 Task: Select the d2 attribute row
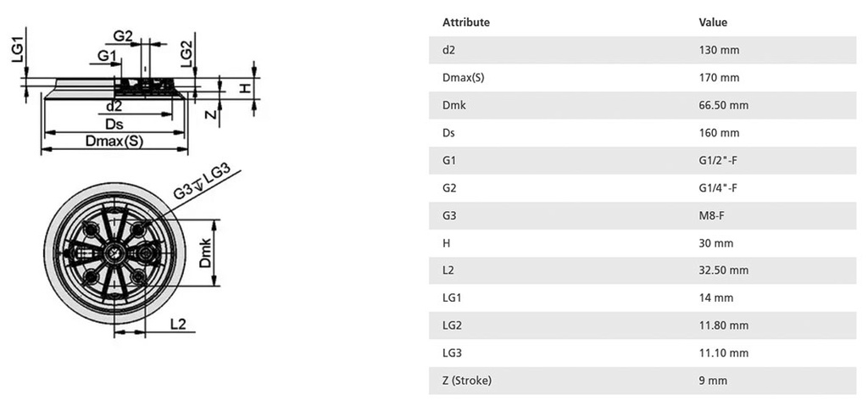643,50
